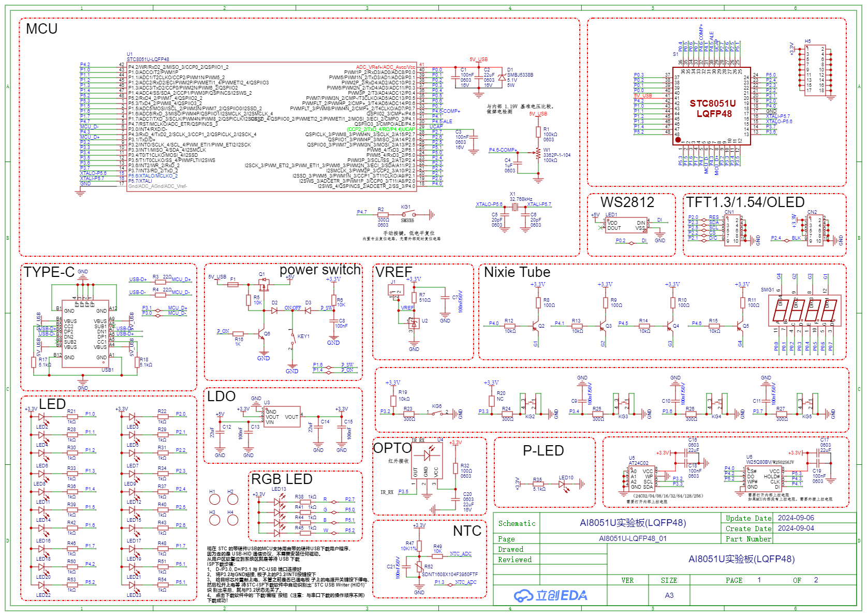Select the WS2812 section title
Image resolution: width=867 pixels, height=616 pixels.
627,202
